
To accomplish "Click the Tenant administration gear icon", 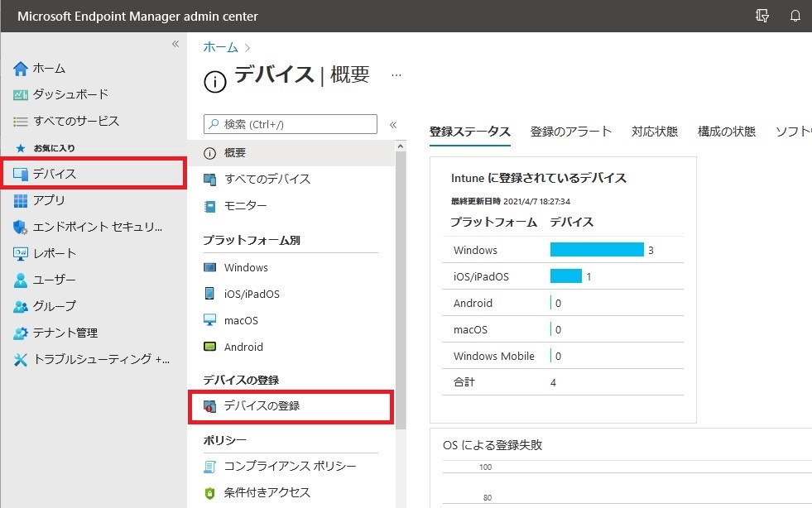I will point(20,333).
